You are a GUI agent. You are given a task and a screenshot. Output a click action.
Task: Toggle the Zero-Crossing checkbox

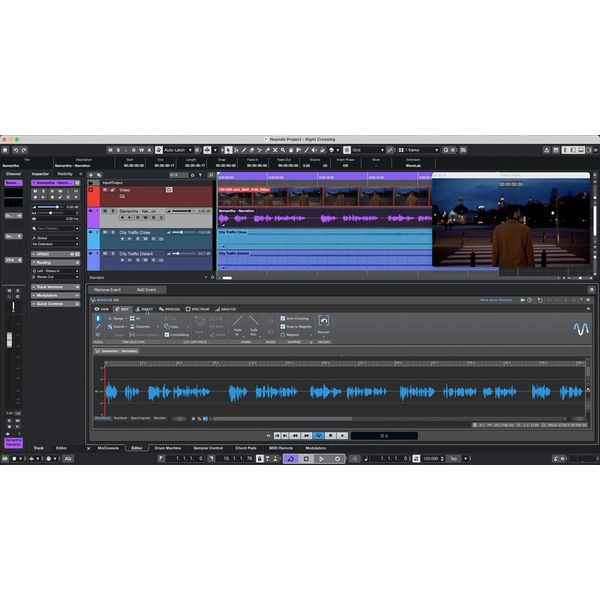click(x=283, y=318)
